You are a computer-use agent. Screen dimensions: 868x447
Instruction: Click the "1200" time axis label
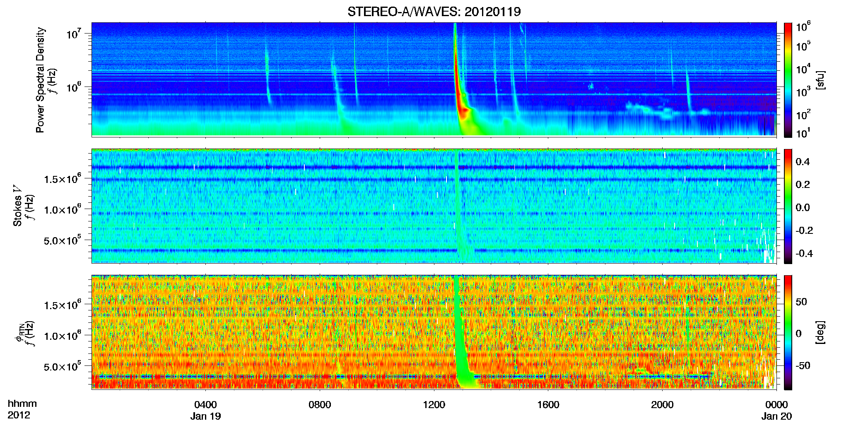point(434,404)
